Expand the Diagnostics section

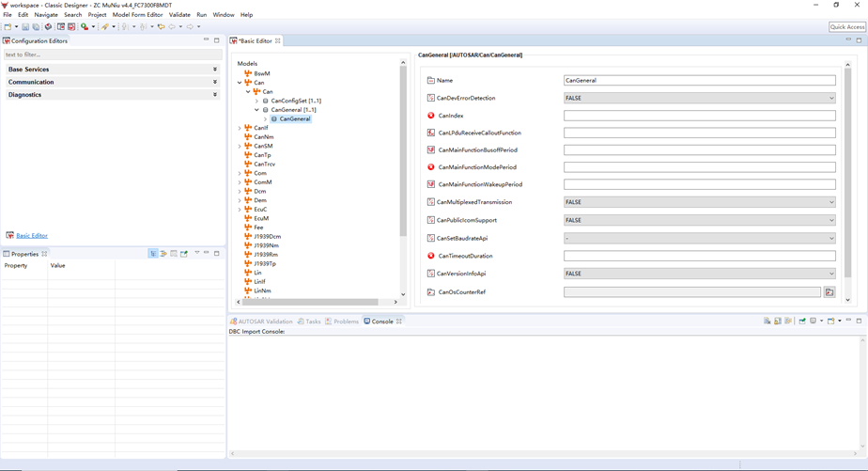click(215, 95)
